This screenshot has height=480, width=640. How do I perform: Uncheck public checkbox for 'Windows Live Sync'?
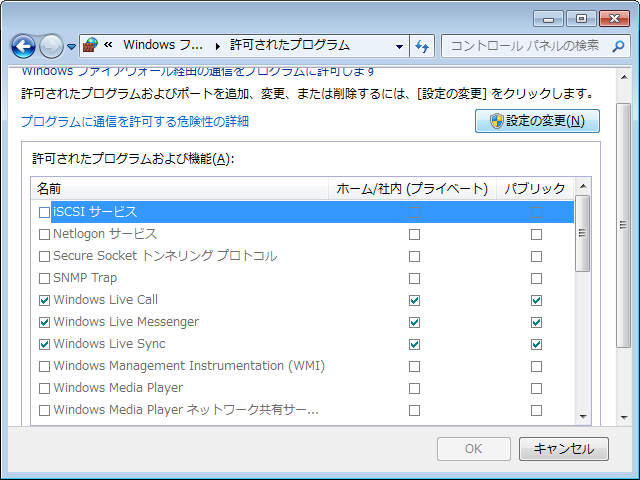536,344
